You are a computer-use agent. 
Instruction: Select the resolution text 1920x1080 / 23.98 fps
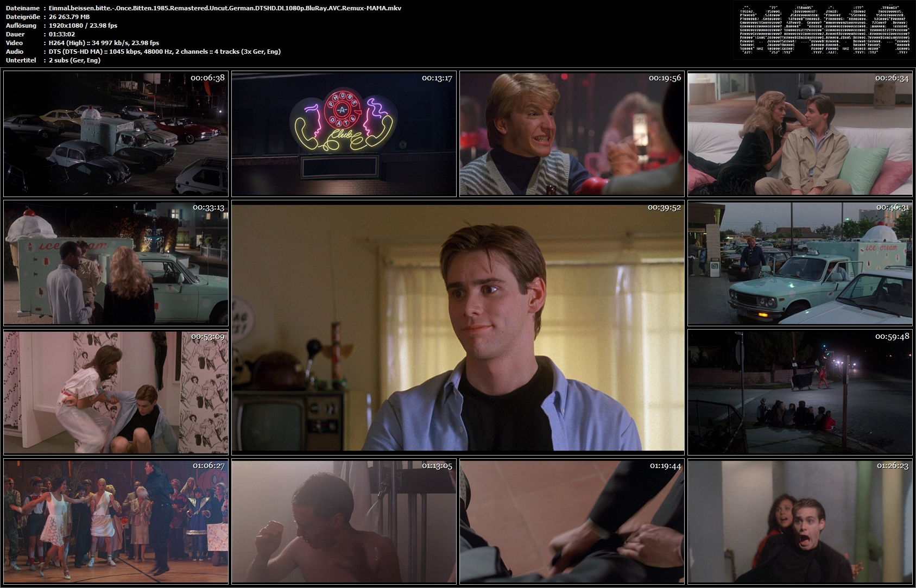click(x=83, y=26)
